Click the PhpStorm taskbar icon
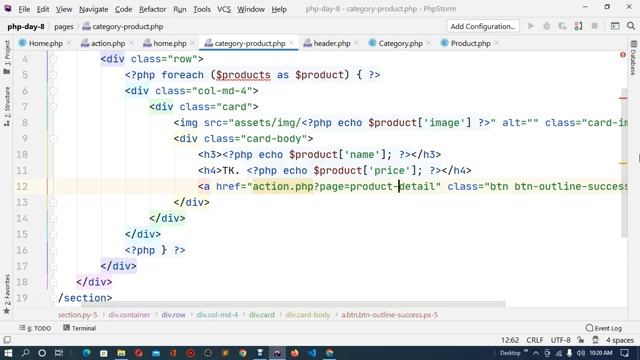The width and height of the screenshot is (640, 360). tap(277, 353)
